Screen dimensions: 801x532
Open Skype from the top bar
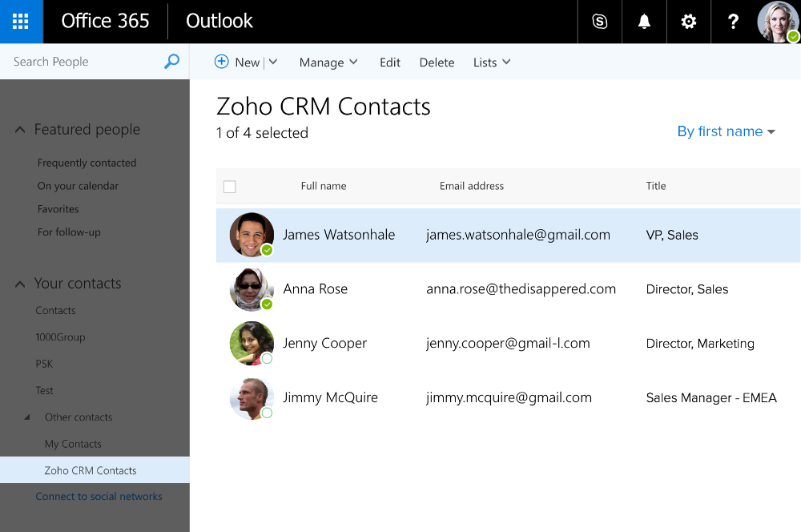(x=600, y=22)
